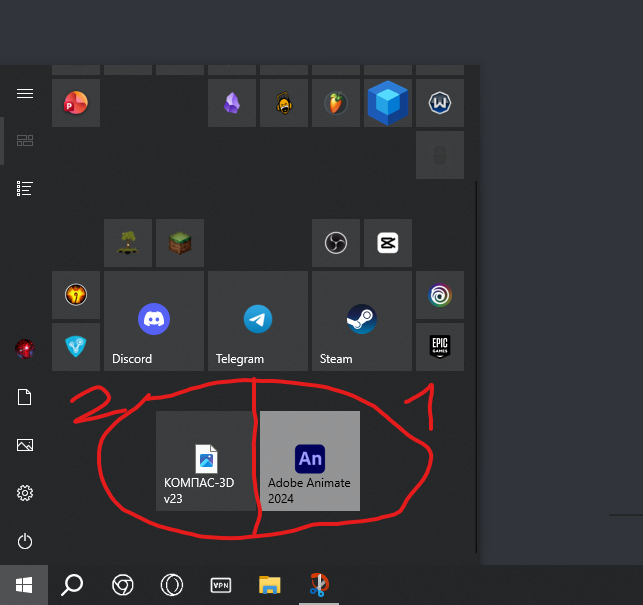This screenshot has width=643, height=605.
Task: Expand the Start menu hamburger sidebar
Action: (x=25, y=93)
